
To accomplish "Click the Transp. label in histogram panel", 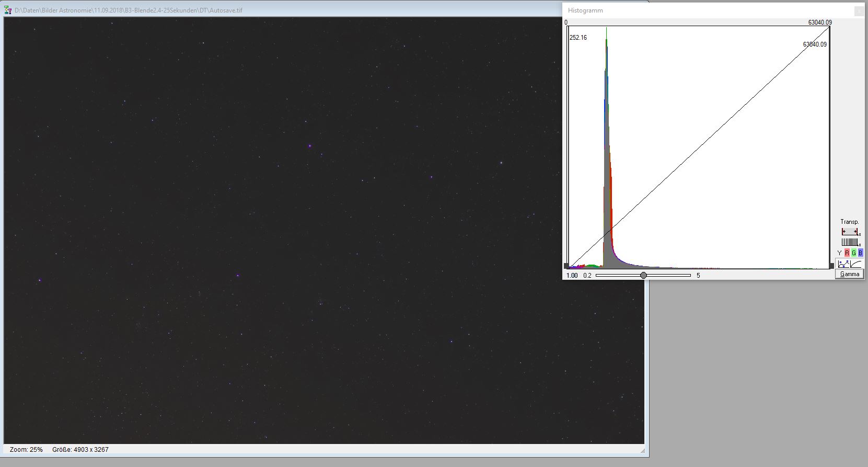I will pos(849,222).
